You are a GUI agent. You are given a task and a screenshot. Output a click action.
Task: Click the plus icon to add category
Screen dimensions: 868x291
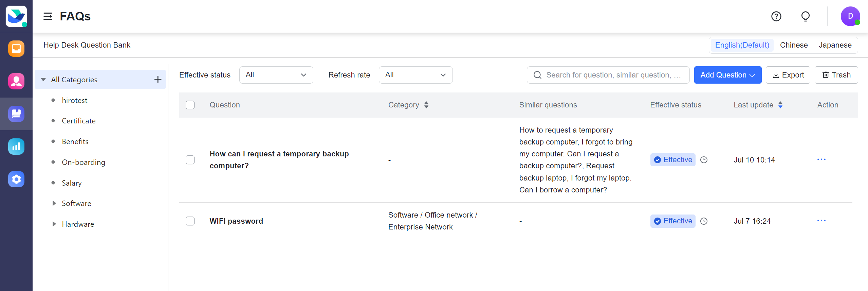[158, 80]
